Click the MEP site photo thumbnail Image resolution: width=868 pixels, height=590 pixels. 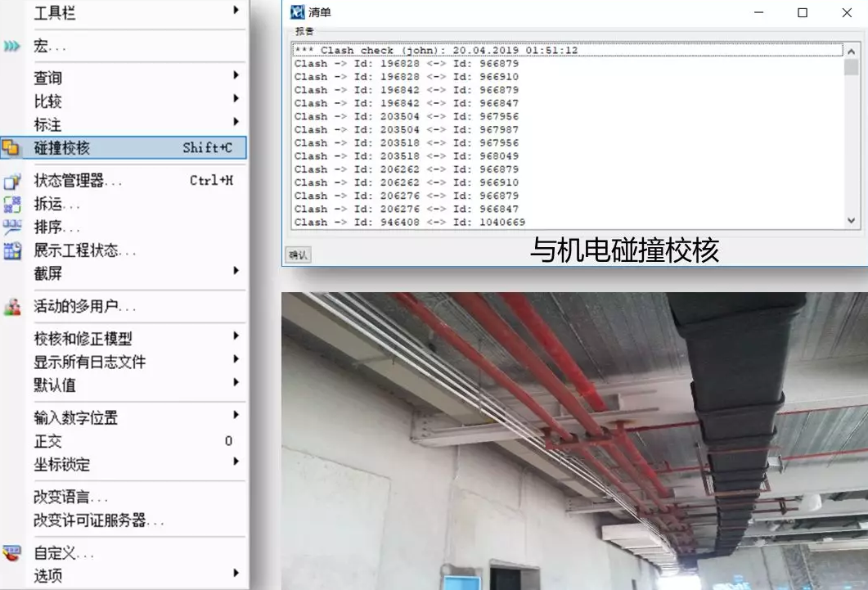[574, 441]
